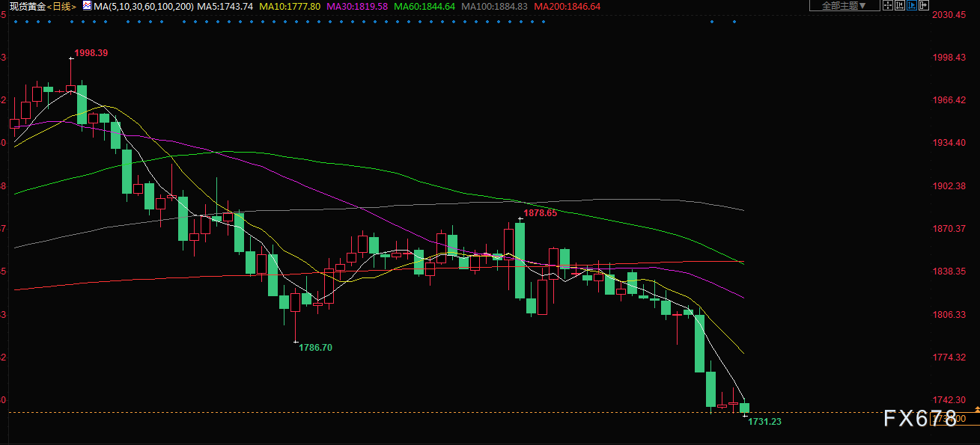980x445 pixels.
Task: Click the 1786.70 low price marker
Action: click(x=316, y=347)
